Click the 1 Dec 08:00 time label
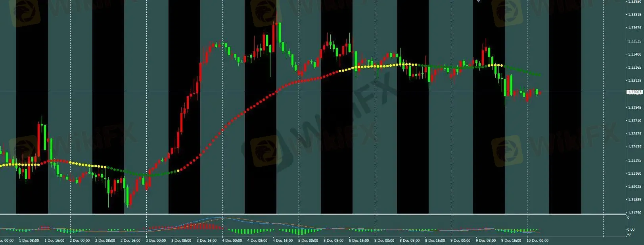 (29, 241)
